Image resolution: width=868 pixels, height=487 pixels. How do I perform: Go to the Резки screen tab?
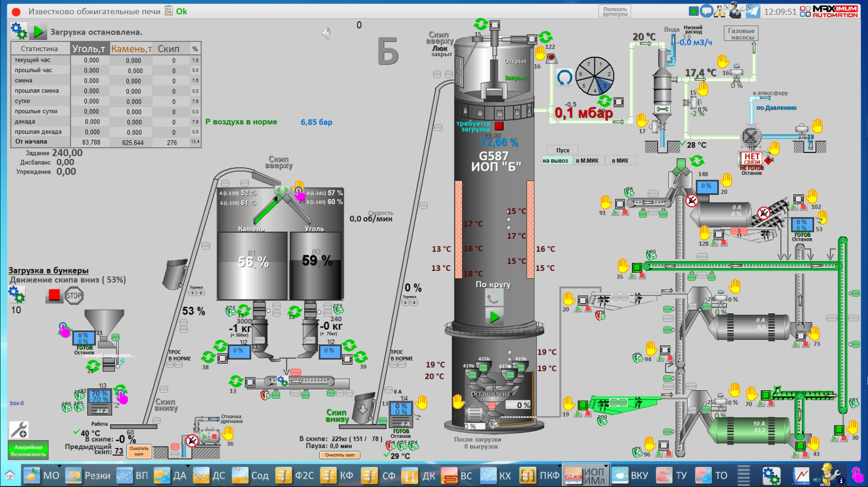88,476
